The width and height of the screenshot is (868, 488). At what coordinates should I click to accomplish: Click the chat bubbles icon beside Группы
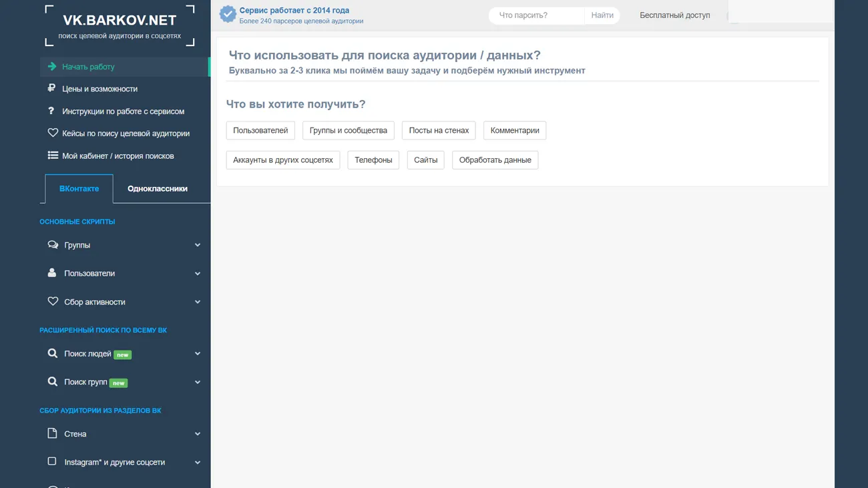pos(53,245)
